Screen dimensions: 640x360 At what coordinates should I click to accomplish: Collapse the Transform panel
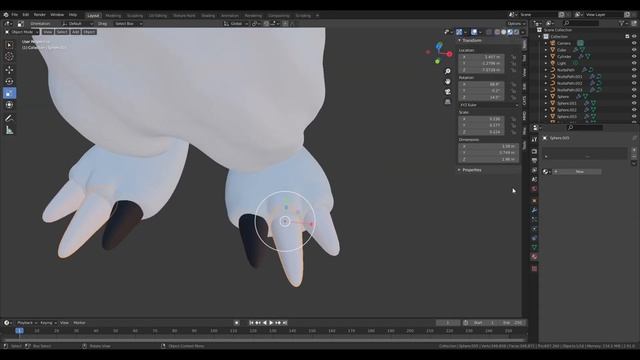coord(471,40)
